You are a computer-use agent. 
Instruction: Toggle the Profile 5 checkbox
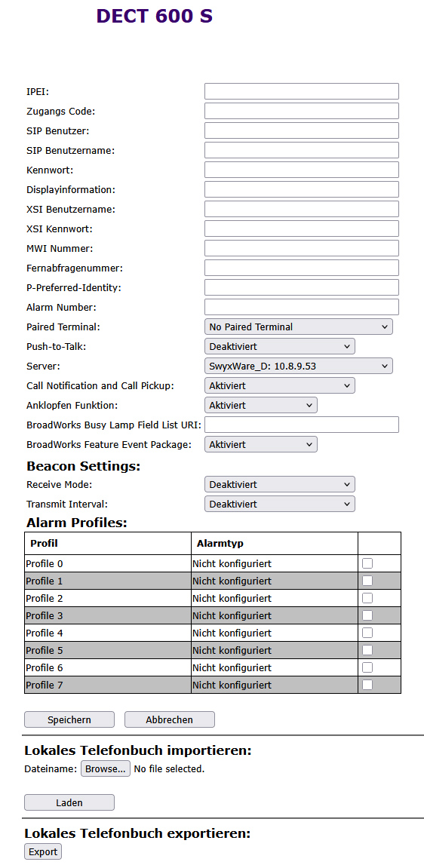pos(367,650)
